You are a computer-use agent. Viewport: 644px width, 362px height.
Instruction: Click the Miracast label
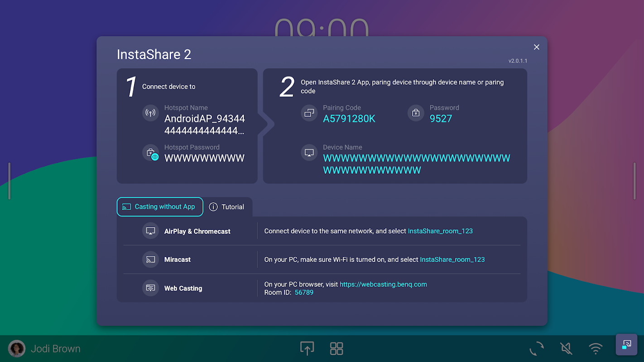coord(178,260)
